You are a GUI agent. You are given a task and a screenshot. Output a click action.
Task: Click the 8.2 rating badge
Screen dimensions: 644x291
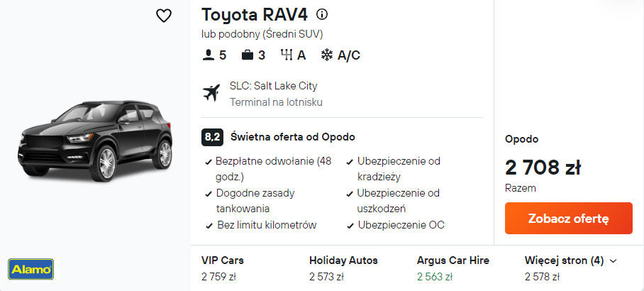click(212, 137)
